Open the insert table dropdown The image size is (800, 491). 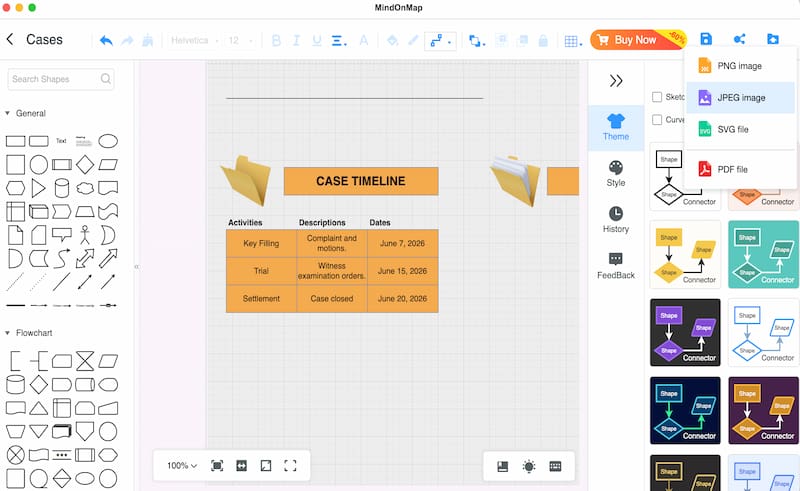pos(573,41)
